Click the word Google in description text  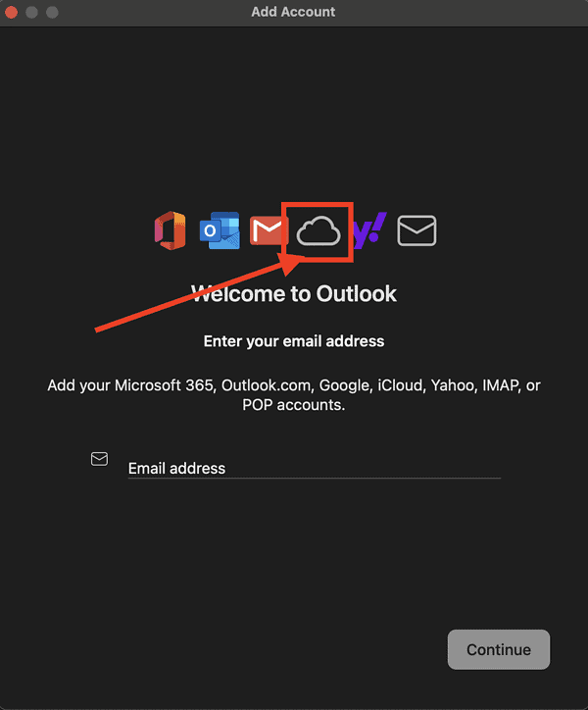pyautogui.click(x=344, y=385)
